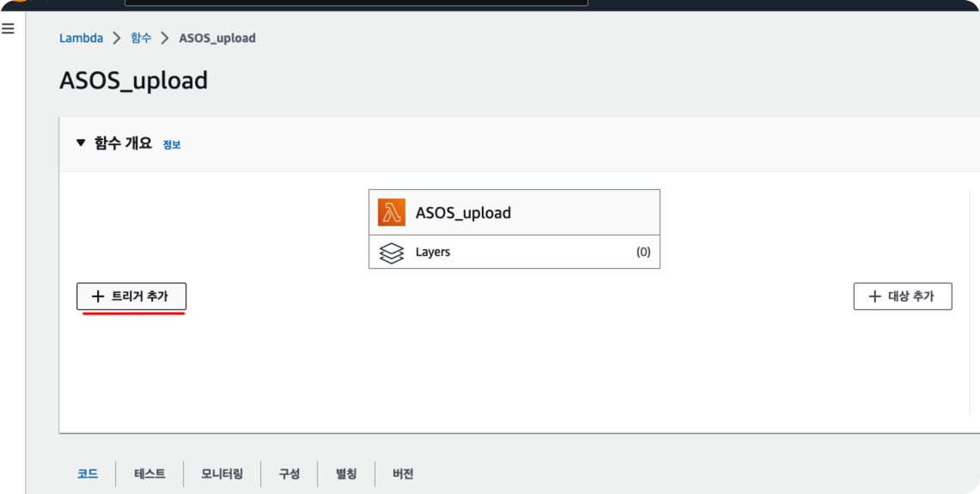This screenshot has height=494, width=980.
Task: Click the Layers stack icon
Action: [392, 253]
